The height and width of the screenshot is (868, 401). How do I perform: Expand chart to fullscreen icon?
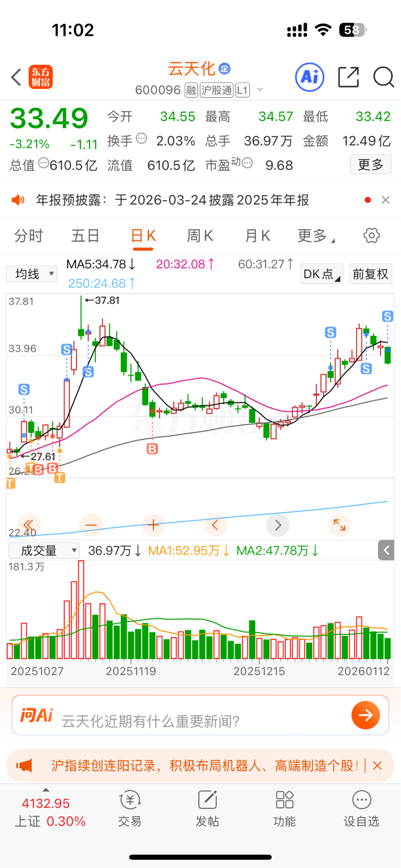(339, 525)
